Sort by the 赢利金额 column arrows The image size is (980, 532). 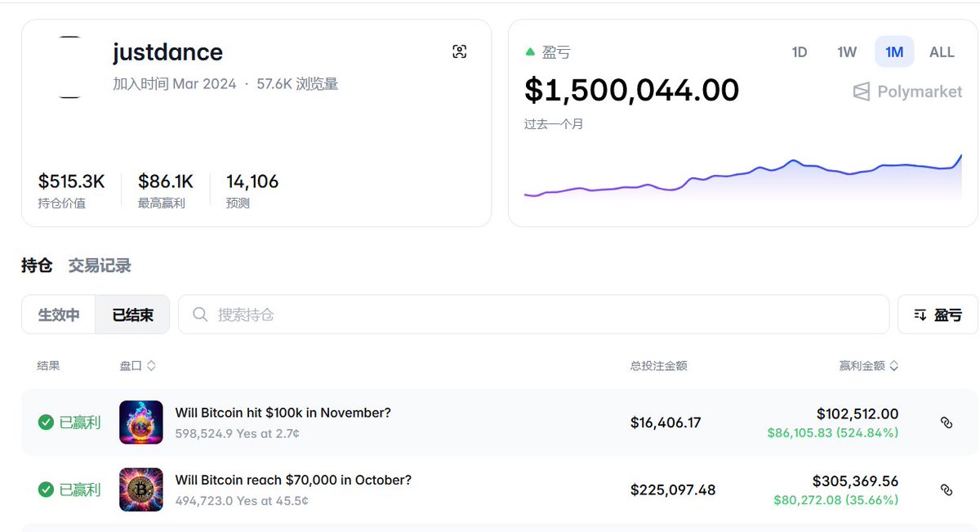pyautogui.click(x=894, y=366)
